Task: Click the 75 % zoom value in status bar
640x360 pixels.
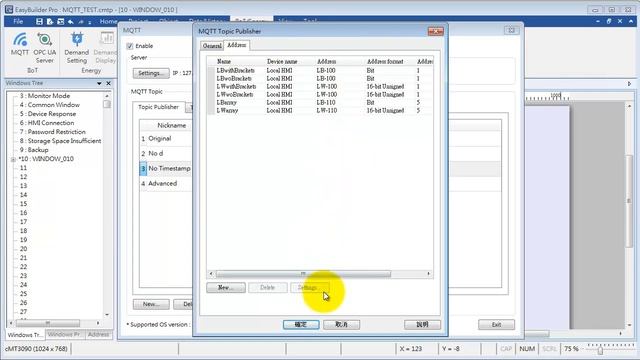Action: [571, 349]
